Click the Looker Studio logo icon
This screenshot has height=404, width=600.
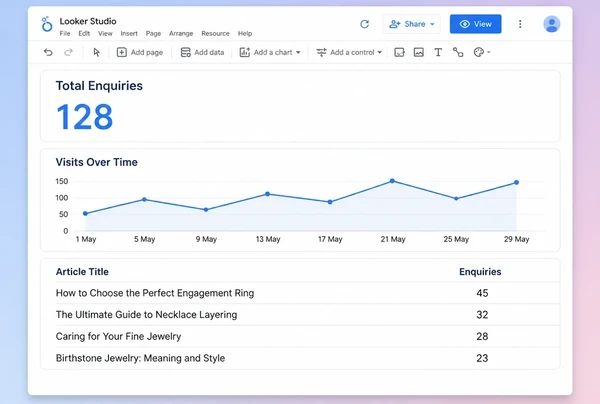click(47, 24)
